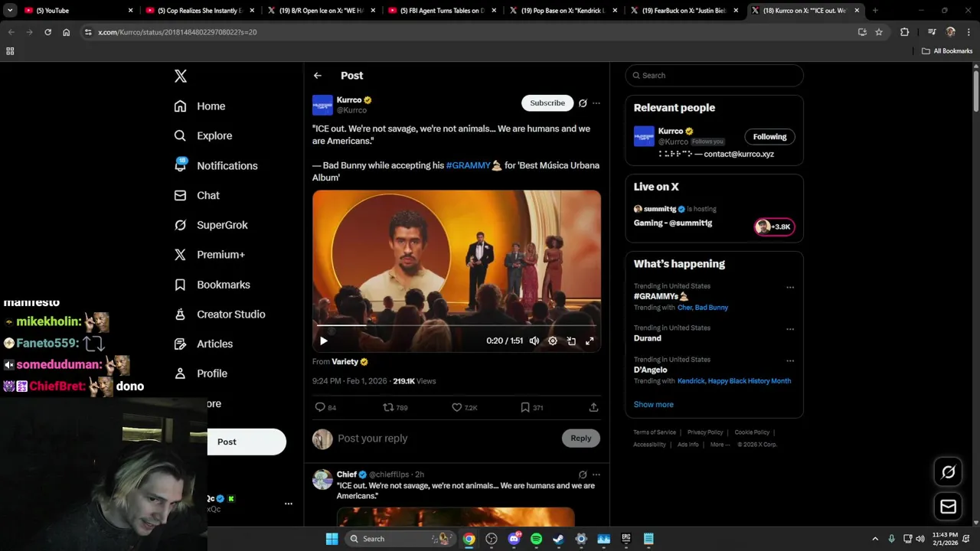Join summit1g live +3.8K listeners
This screenshot has width=980, height=551.
tap(774, 227)
